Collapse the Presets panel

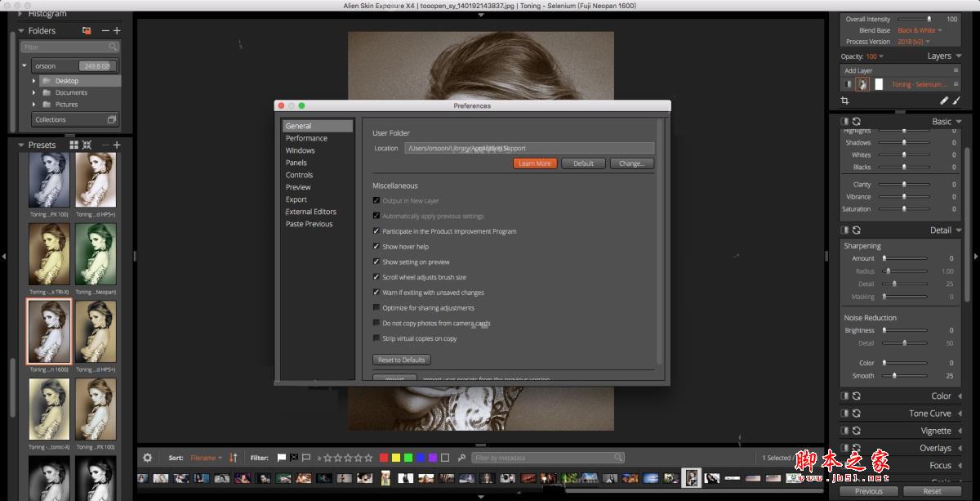[x=20, y=145]
